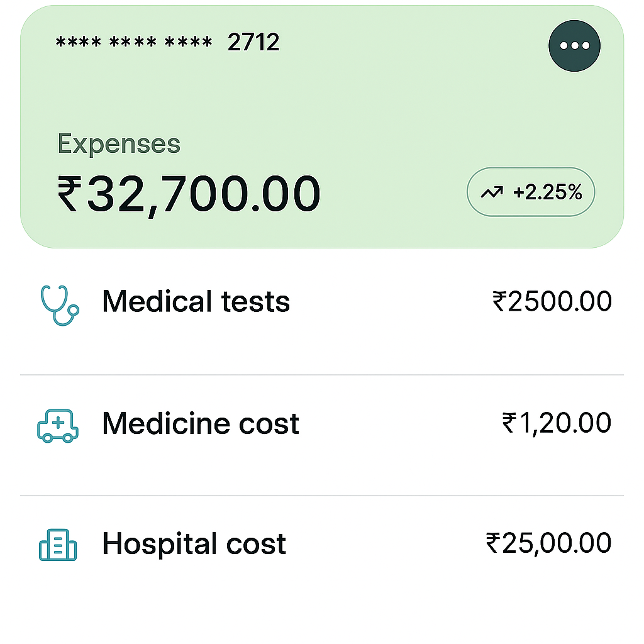Click the Expenses label
The width and height of the screenshot is (644, 644).
119,144
